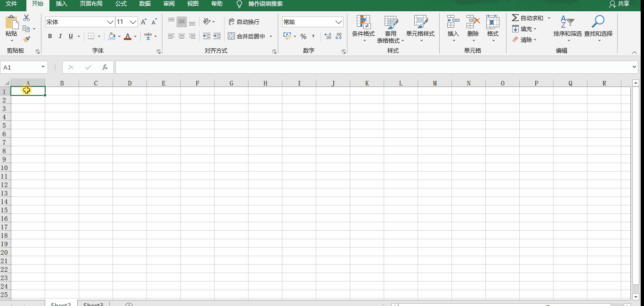Open the 公式 ribbon tab
The height and width of the screenshot is (306, 644).
click(x=121, y=4)
